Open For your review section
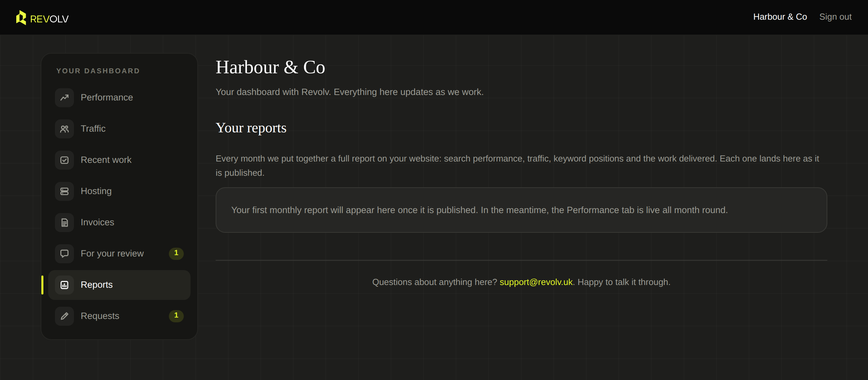The image size is (868, 380). (119, 254)
